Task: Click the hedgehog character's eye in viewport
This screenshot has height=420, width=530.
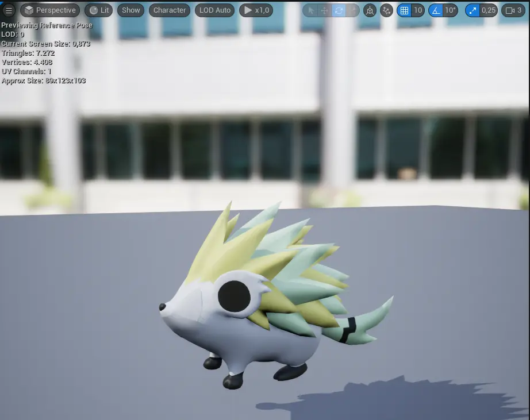Action: (234, 296)
